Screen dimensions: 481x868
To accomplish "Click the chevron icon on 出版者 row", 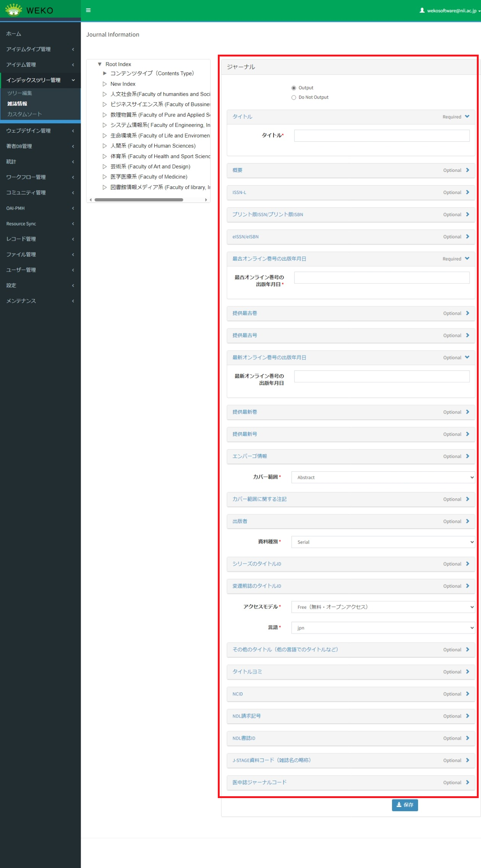I will click(x=467, y=521).
